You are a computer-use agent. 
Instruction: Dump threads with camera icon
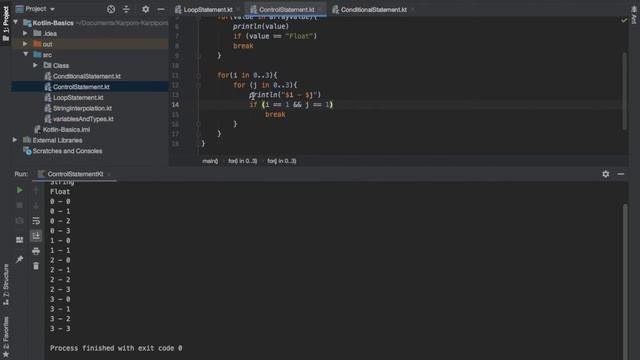tap(20, 221)
